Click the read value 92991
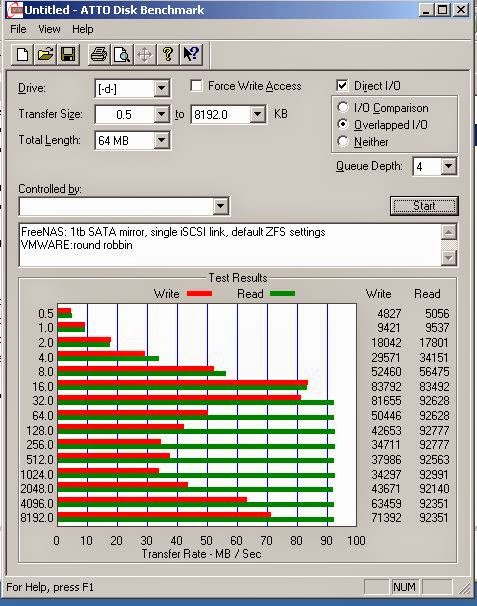 tap(434, 474)
